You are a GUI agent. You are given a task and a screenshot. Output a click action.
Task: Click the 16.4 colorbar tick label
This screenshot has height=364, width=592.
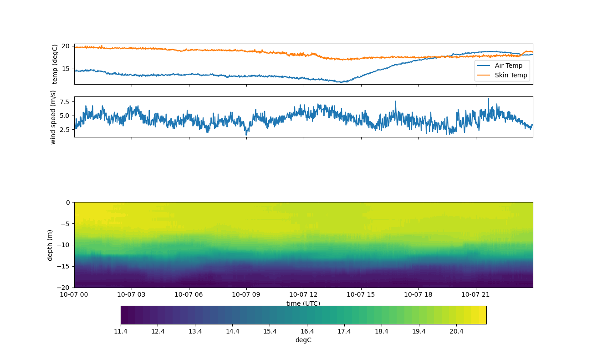307,332
